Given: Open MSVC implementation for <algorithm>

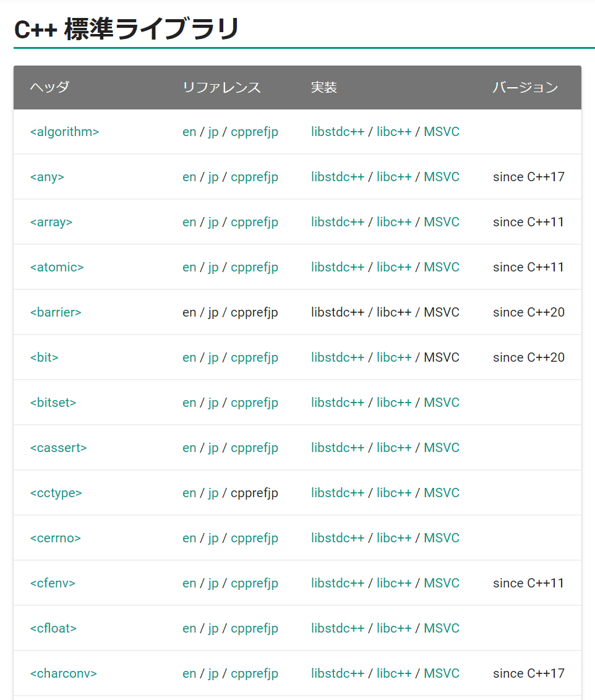Looking at the screenshot, I should coord(442,132).
